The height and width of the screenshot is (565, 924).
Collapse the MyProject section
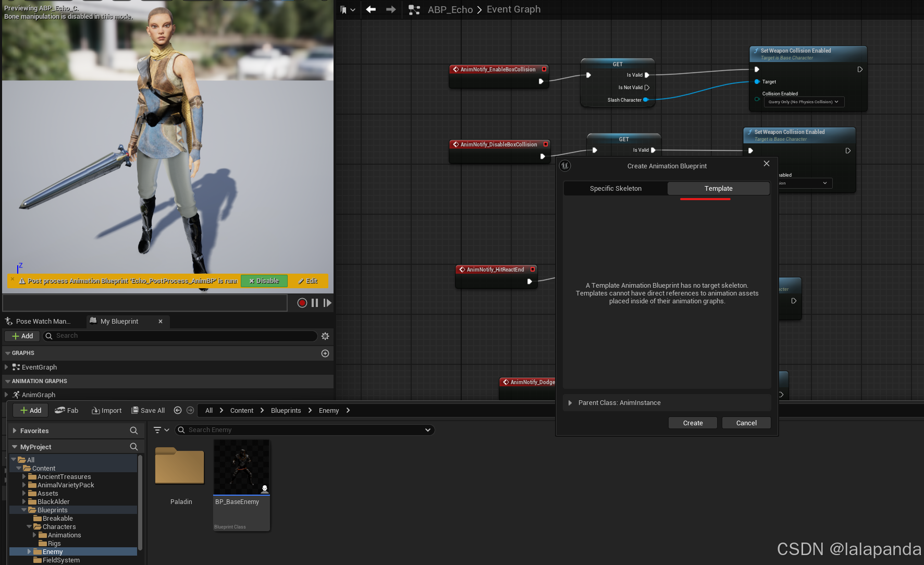point(15,447)
